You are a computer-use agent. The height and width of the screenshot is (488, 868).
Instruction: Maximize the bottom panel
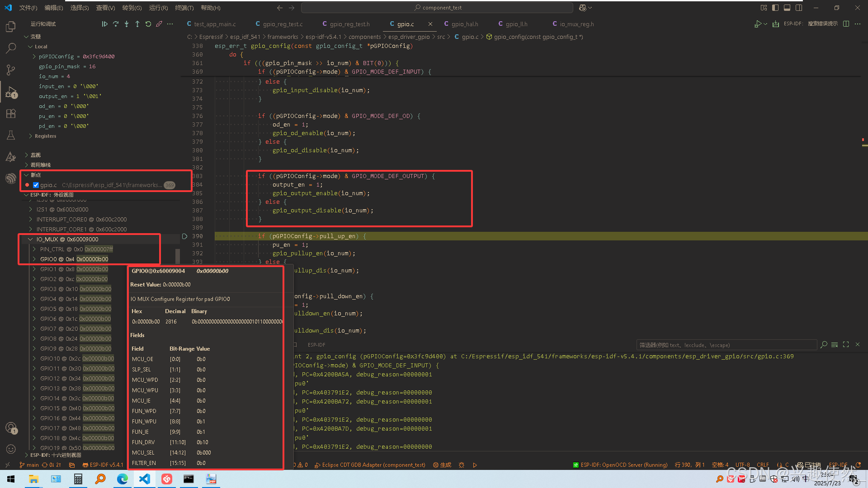[846, 345]
